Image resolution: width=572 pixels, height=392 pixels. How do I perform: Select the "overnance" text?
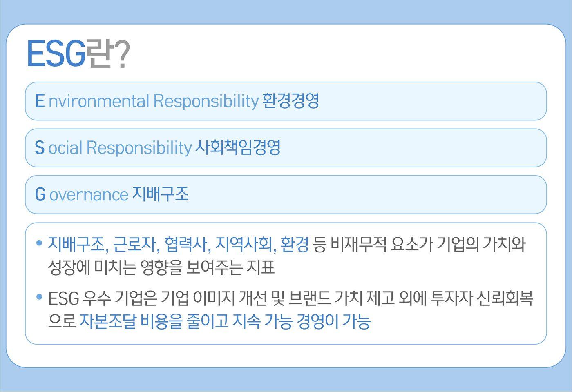pos(89,195)
